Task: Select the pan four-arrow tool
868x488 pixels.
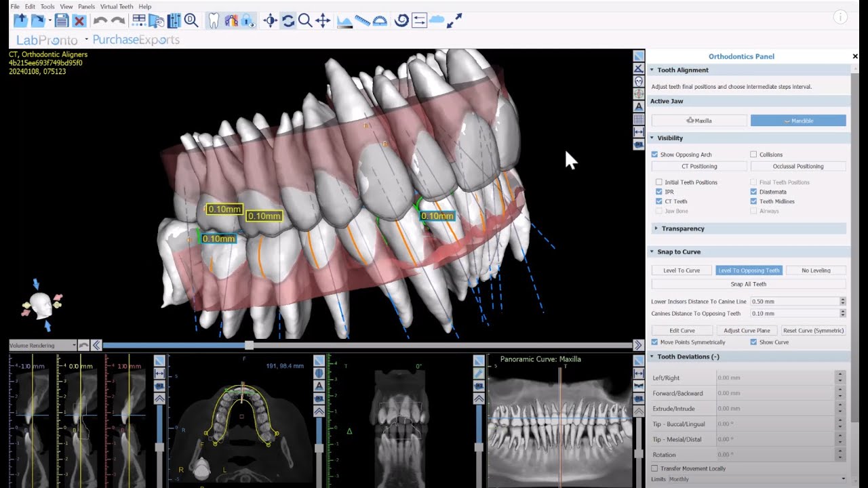Action: 323,21
